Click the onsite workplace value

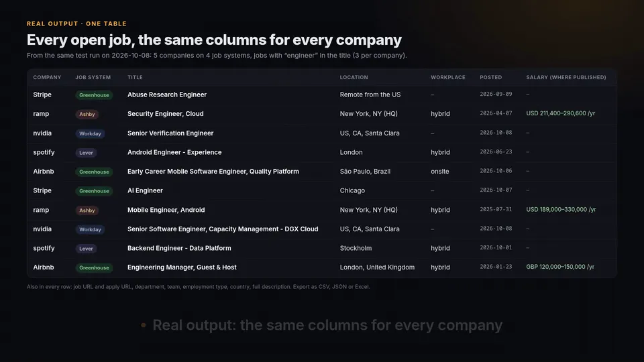coord(439,172)
